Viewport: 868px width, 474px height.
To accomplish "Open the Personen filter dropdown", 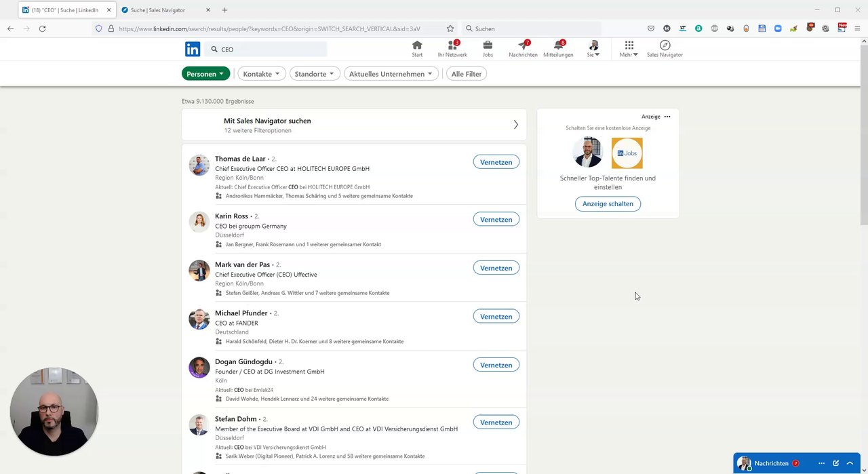I will point(205,74).
